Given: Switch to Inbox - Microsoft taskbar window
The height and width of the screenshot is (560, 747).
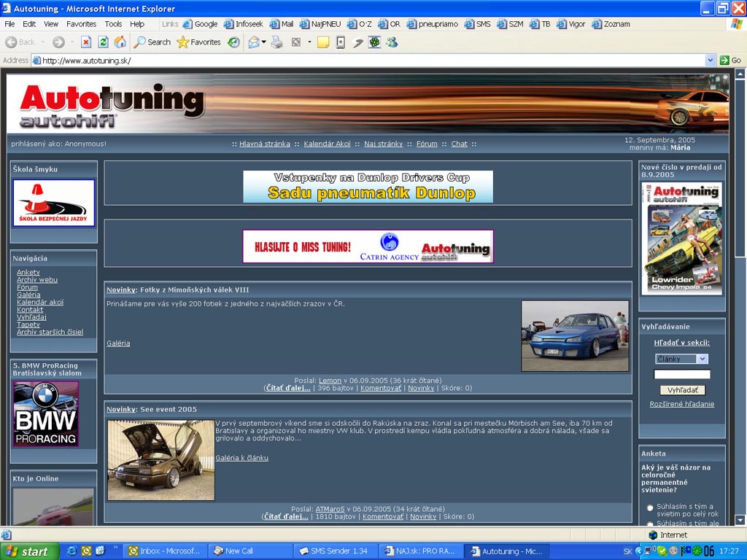Looking at the screenshot, I should (x=166, y=551).
